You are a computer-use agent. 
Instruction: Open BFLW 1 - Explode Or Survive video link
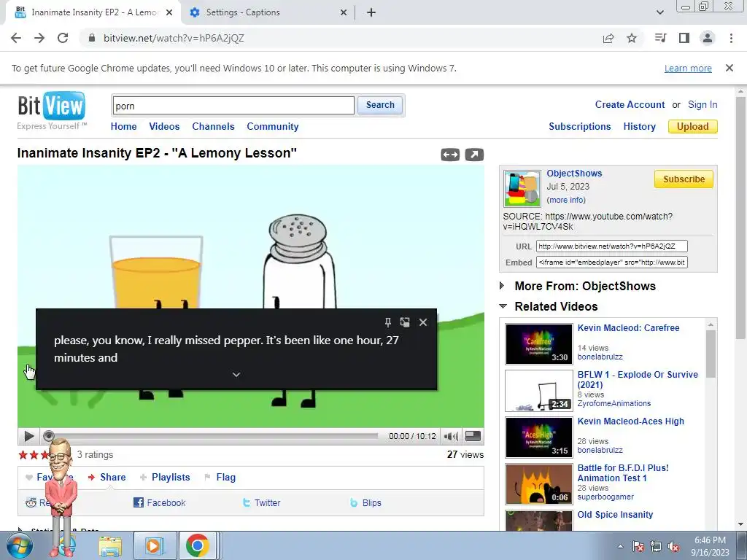point(638,379)
